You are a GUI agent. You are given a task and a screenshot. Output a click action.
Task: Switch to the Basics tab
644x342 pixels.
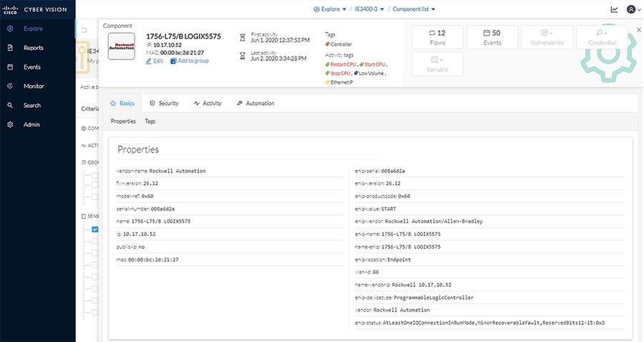coord(122,104)
